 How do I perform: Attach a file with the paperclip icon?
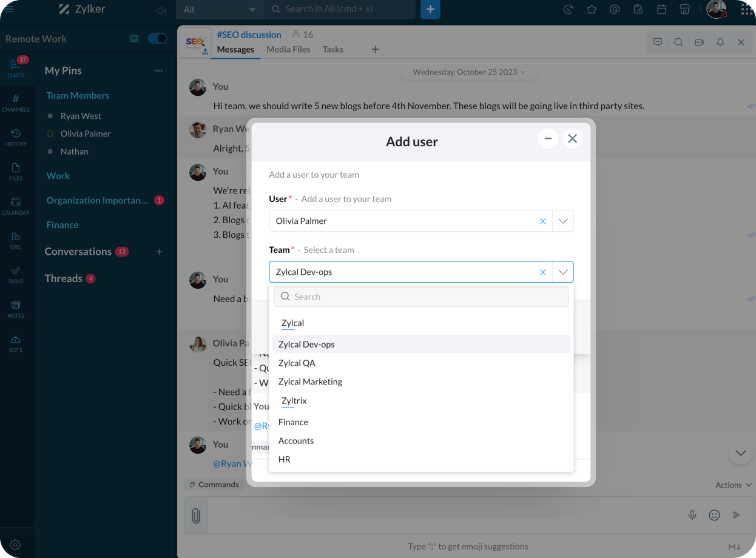click(x=196, y=516)
